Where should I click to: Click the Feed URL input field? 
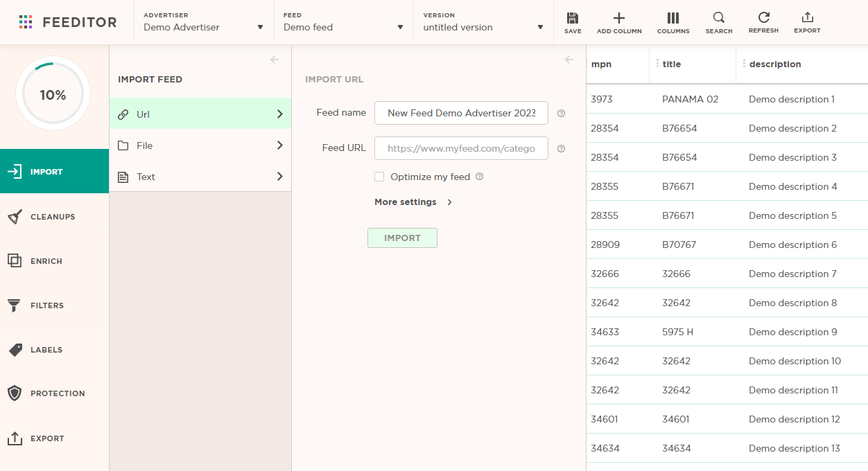[461, 148]
